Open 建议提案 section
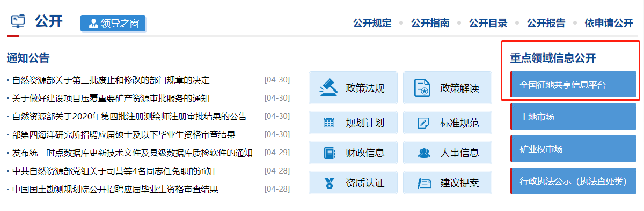This screenshot has width=644, height=211. pos(448,183)
